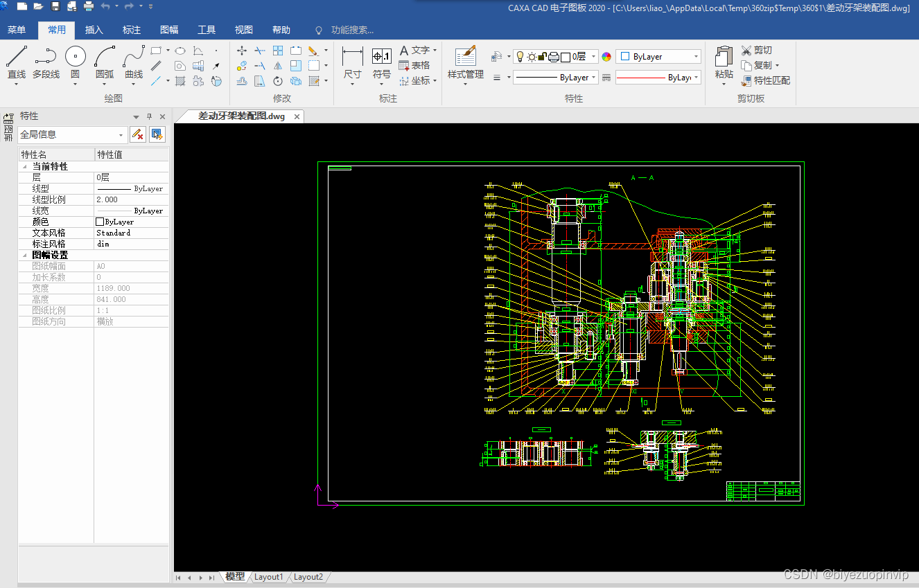Click the new document icon
The height and width of the screenshot is (588, 919).
click(x=22, y=6)
